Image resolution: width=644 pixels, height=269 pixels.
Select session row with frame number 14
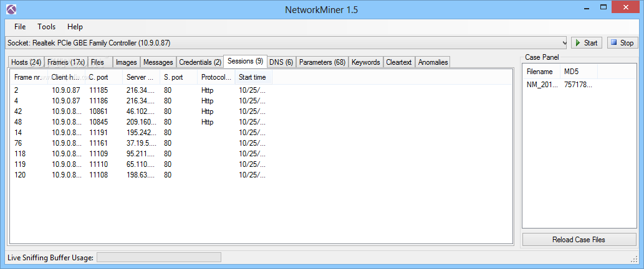pos(142,133)
